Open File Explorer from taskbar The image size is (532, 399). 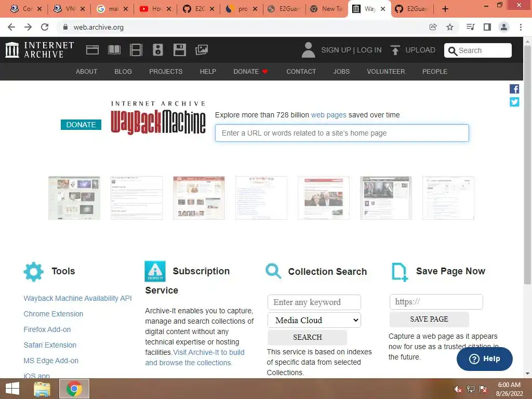(42, 389)
